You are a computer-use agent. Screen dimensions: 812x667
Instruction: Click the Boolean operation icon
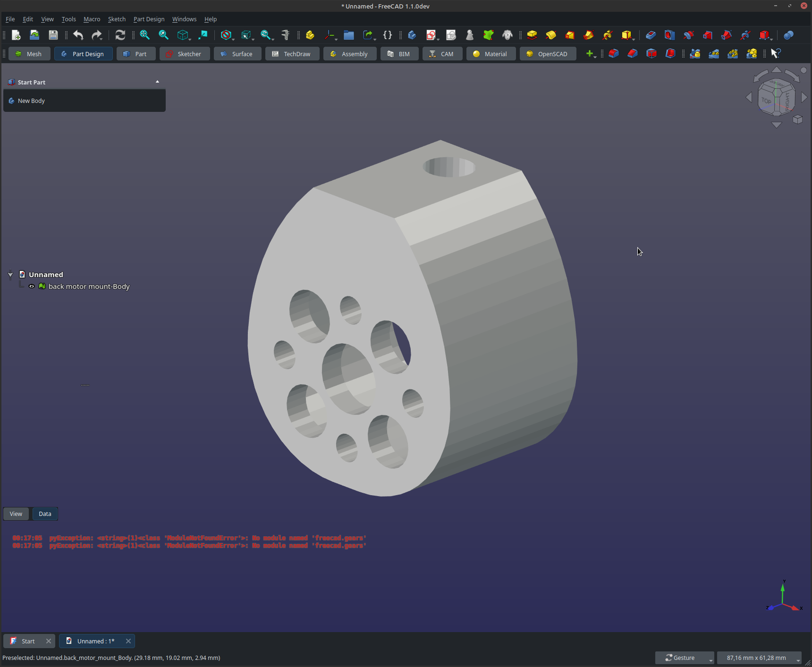(788, 35)
